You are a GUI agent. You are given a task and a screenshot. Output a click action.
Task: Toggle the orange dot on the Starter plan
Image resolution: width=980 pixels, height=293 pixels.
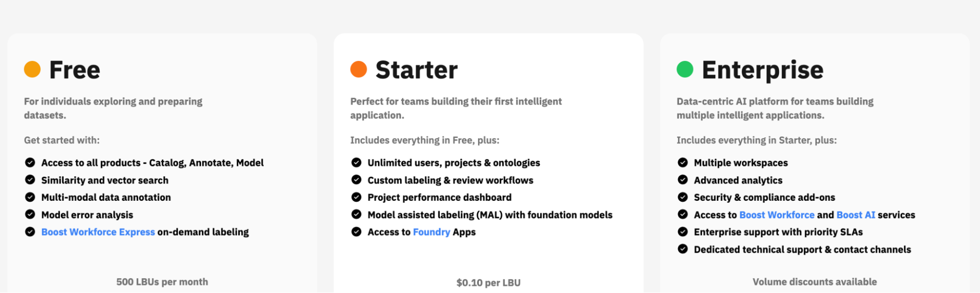[x=358, y=69]
